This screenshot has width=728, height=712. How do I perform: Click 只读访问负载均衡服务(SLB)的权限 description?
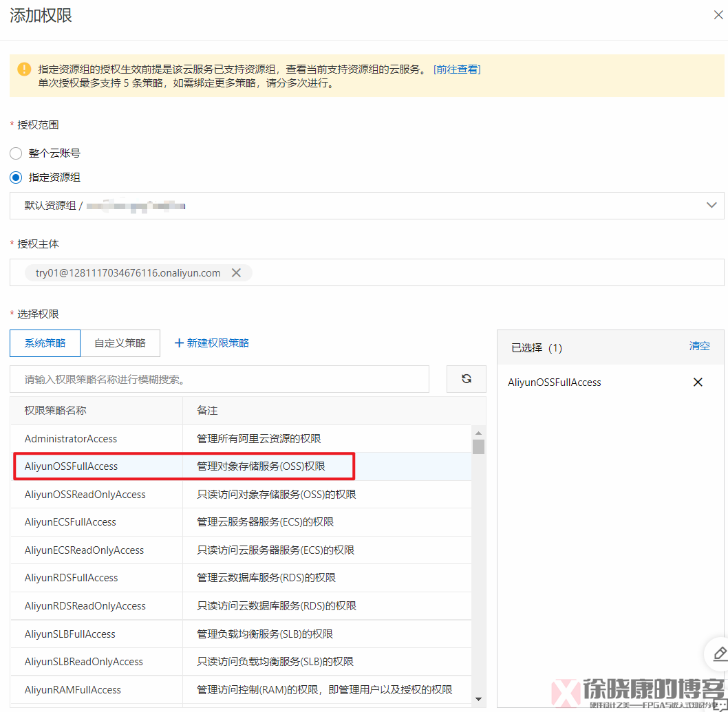275,662
